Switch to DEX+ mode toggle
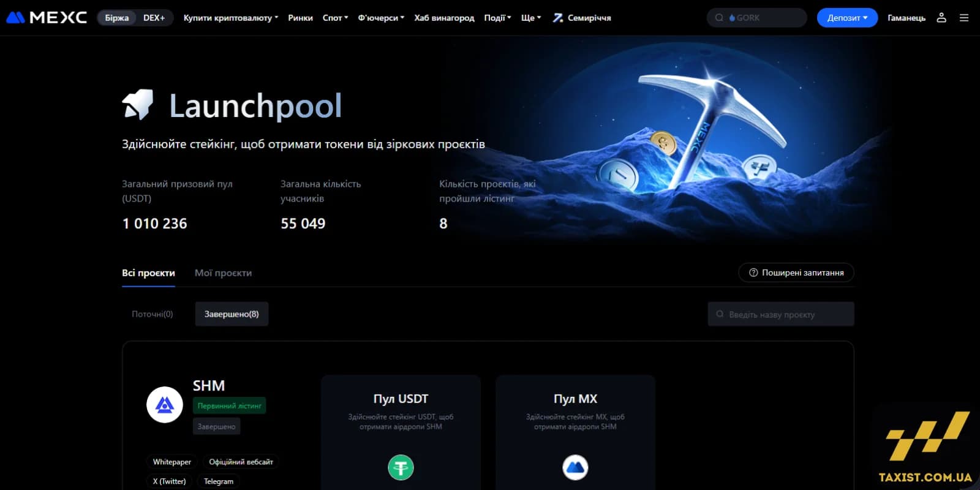Image resolution: width=980 pixels, height=490 pixels. pyautogui.click(x=154, y=18)
